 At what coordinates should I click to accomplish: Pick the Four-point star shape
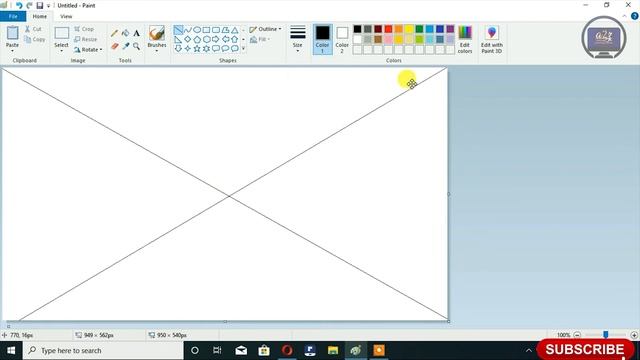click(x=188, y=49)
